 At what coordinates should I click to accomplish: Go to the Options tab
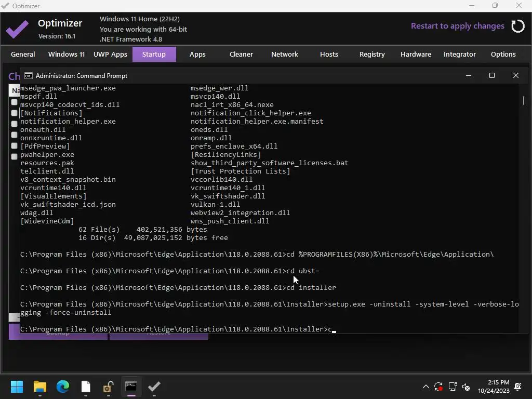point(503,54)
